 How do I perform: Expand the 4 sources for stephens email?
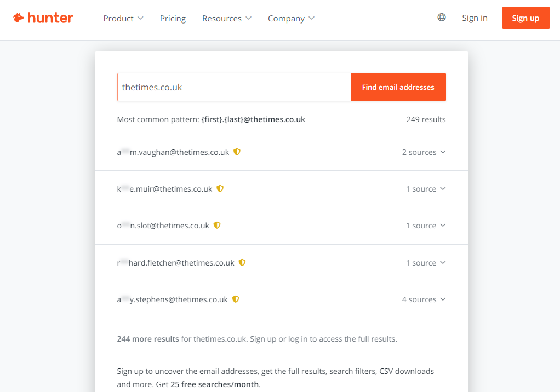[424, 299]
